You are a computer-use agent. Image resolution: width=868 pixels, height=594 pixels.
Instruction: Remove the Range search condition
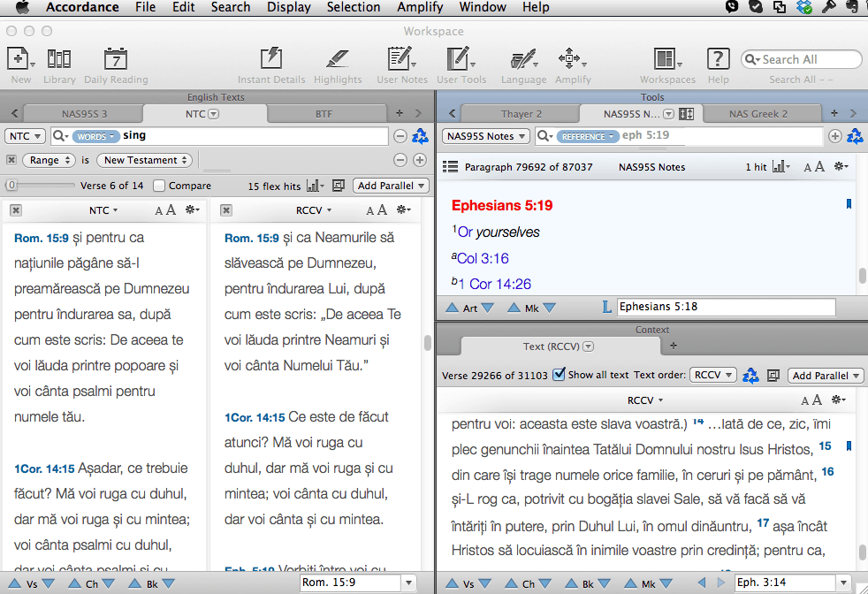click(x=11, y=160)
